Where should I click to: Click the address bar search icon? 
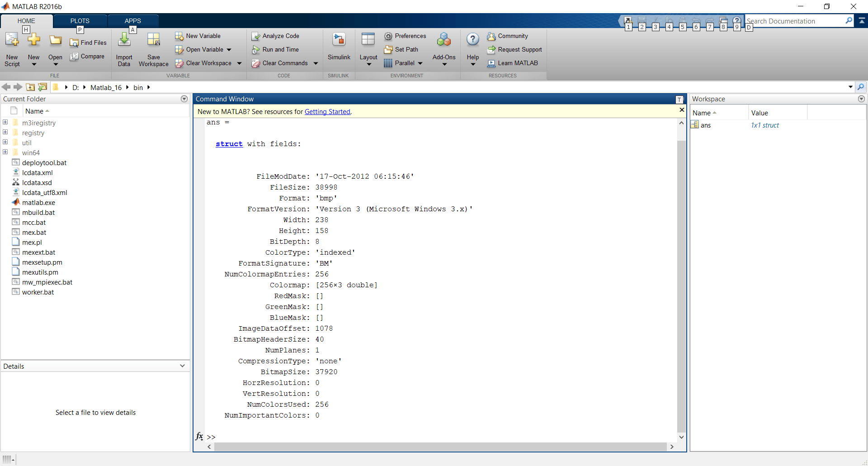861,87
